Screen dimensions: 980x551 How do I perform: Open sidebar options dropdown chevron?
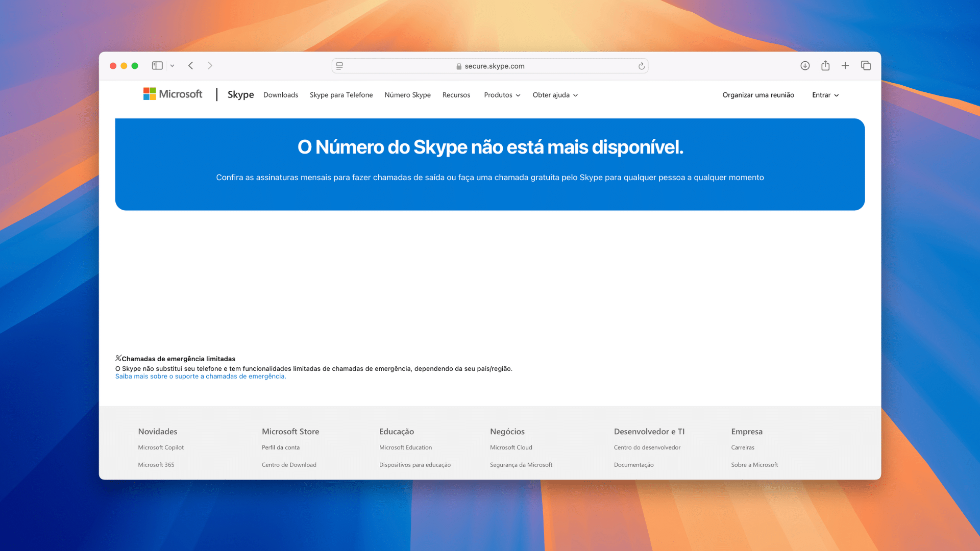[x=173, y=66]
